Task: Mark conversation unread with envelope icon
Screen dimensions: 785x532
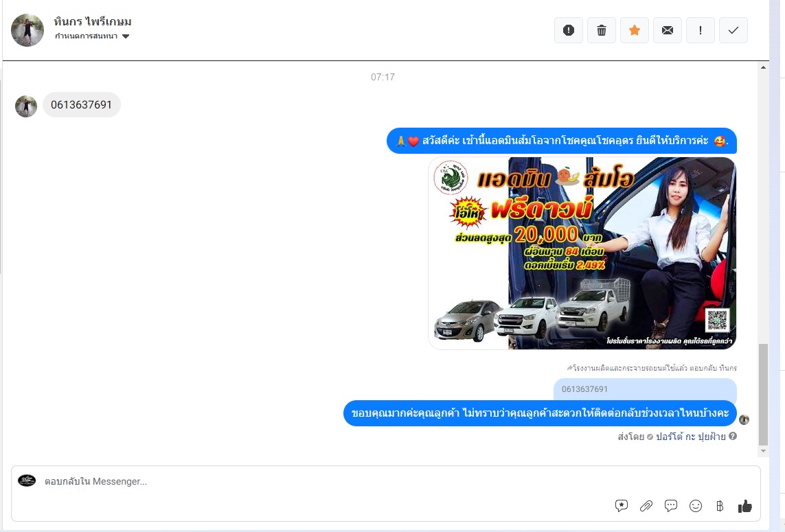Action: coord(668,30)
